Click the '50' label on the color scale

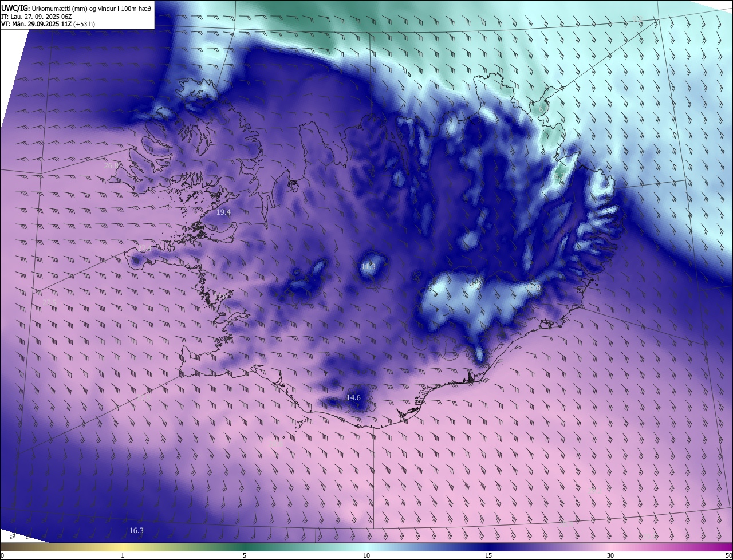click(728, 555)
